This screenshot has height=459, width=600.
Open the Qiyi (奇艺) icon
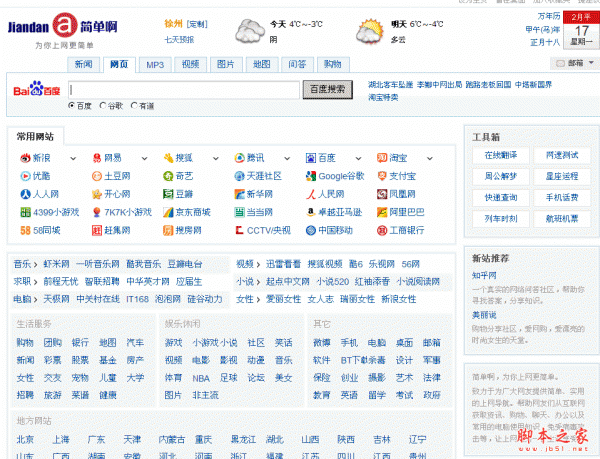168,176
